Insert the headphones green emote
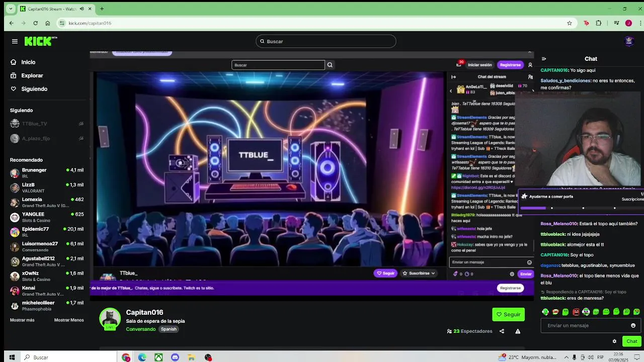 click(586, 312)
